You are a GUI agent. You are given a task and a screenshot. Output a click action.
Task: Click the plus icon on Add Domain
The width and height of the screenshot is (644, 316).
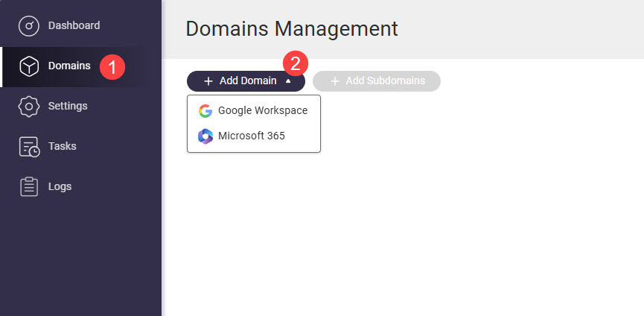(x=208, y=81)
